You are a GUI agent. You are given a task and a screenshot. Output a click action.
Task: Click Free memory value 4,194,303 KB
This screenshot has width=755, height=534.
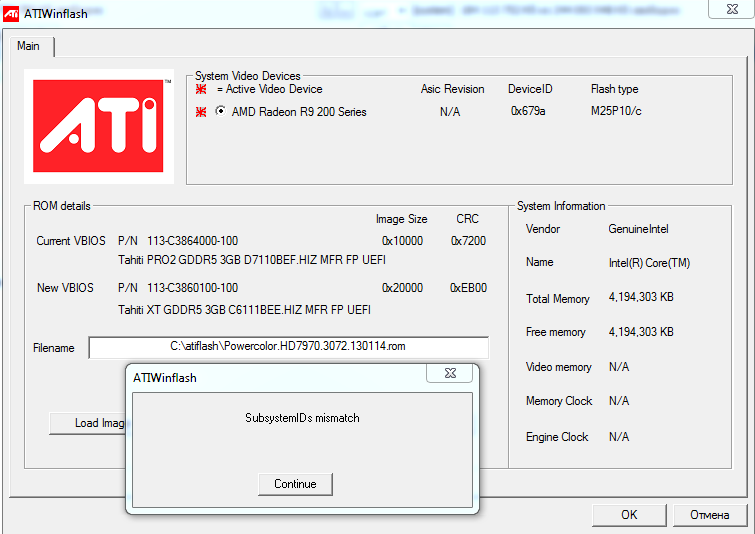point(641,332)
